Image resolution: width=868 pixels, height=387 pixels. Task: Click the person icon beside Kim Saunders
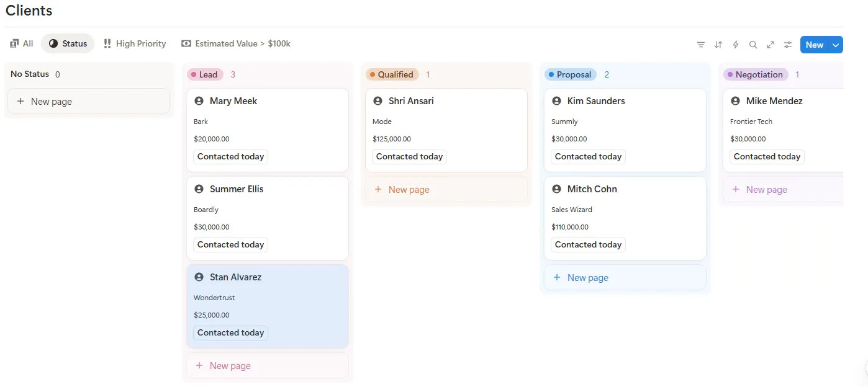[556, 100]
